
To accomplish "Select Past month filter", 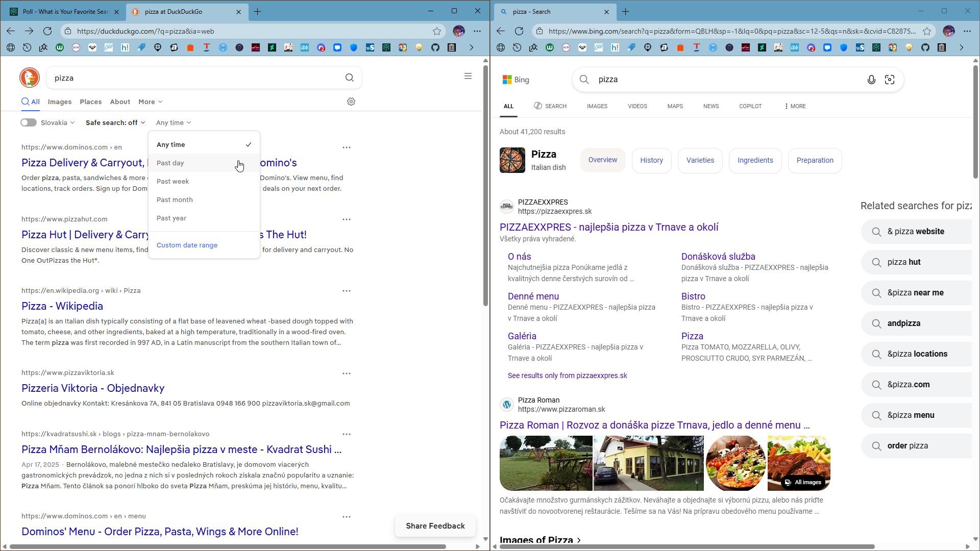I will pos(204,199).
